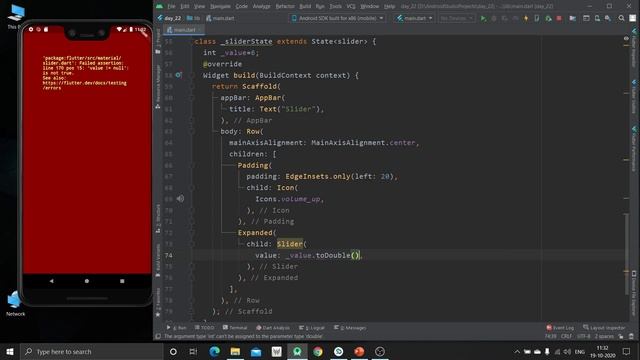Open the main.dart run configuration dropdown
The image size is (640, 360).
pos(414,18)
